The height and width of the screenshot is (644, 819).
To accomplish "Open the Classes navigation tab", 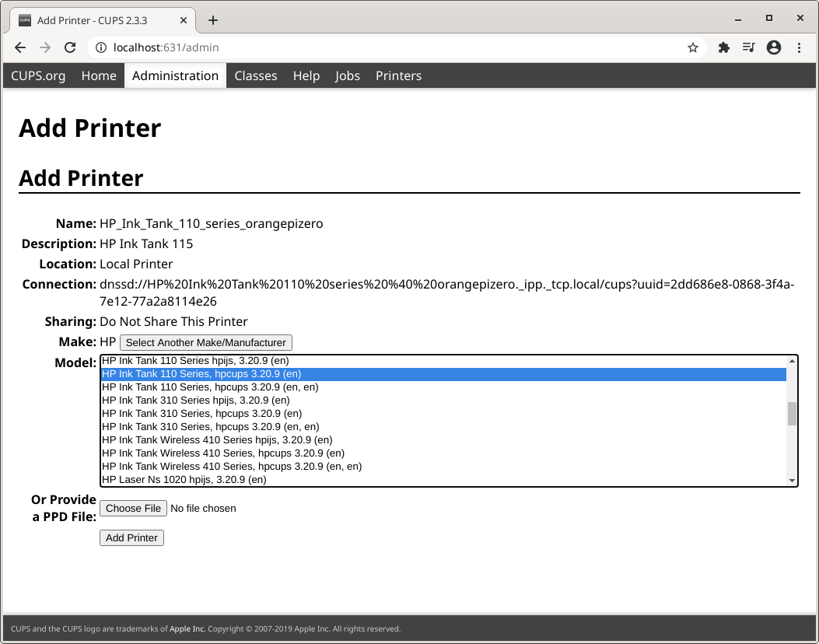I will click(256, 75).
